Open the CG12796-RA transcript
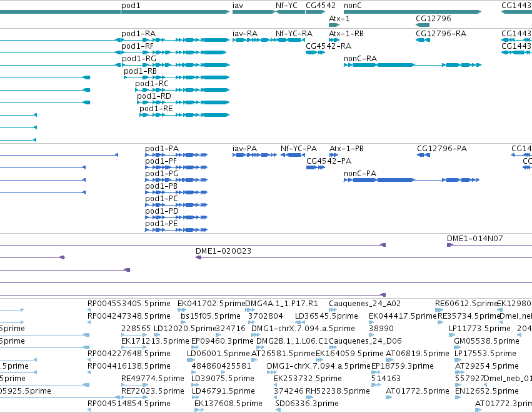532x413 pixels. point(441,34)
